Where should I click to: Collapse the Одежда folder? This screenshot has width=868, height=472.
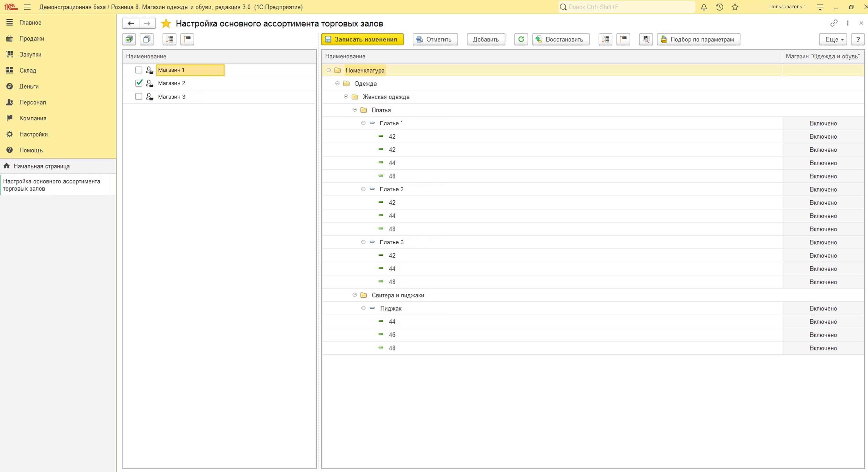(x=337, y=83)
